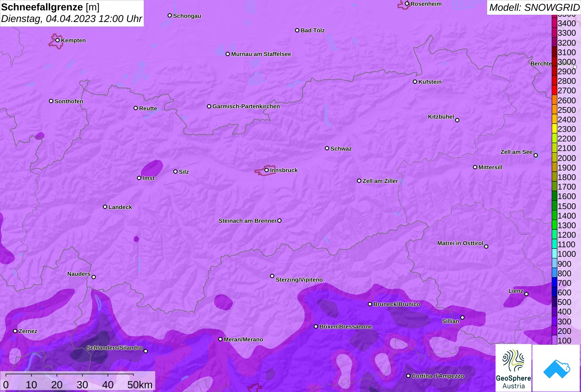Click the '50km' scale bar label
Screen dimensions: 581x392
(x=140, y=385)
